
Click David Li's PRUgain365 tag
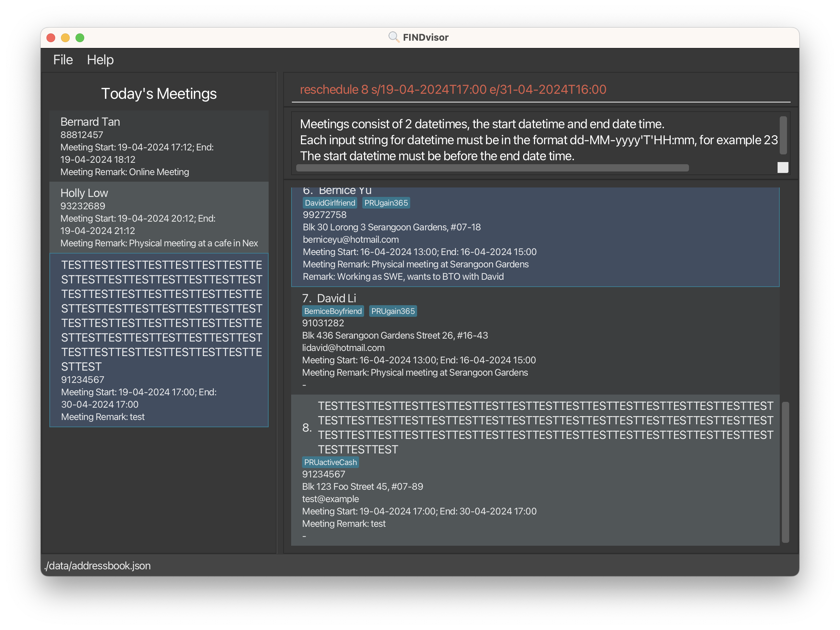(x=393, y=311)
